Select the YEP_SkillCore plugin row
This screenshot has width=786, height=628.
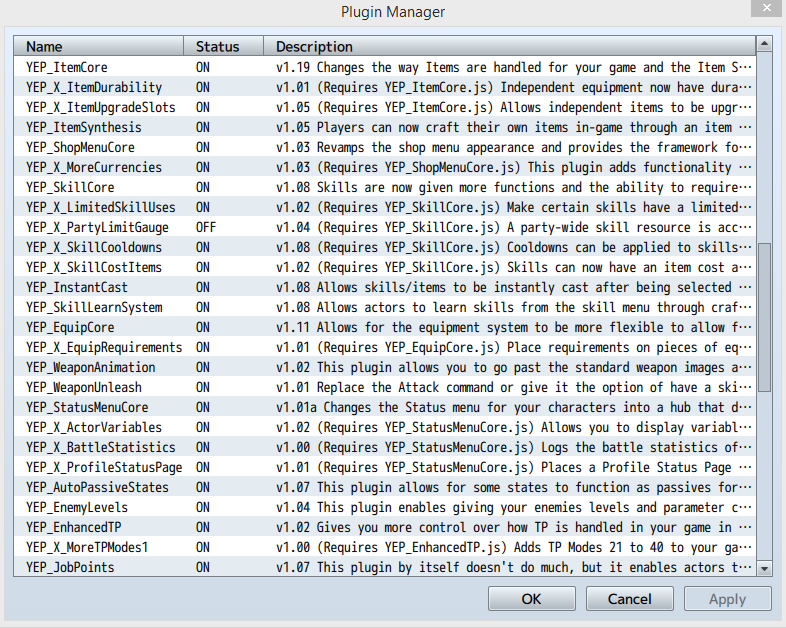click(x=384, y=187)
